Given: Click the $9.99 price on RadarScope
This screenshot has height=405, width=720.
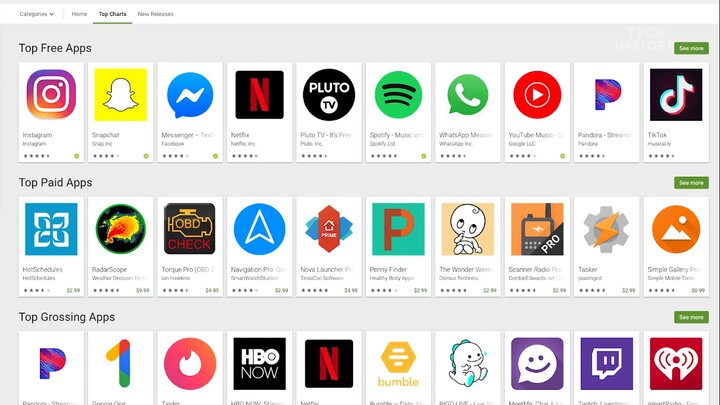Looking at the screenshot, I should [x=143, y=290].
